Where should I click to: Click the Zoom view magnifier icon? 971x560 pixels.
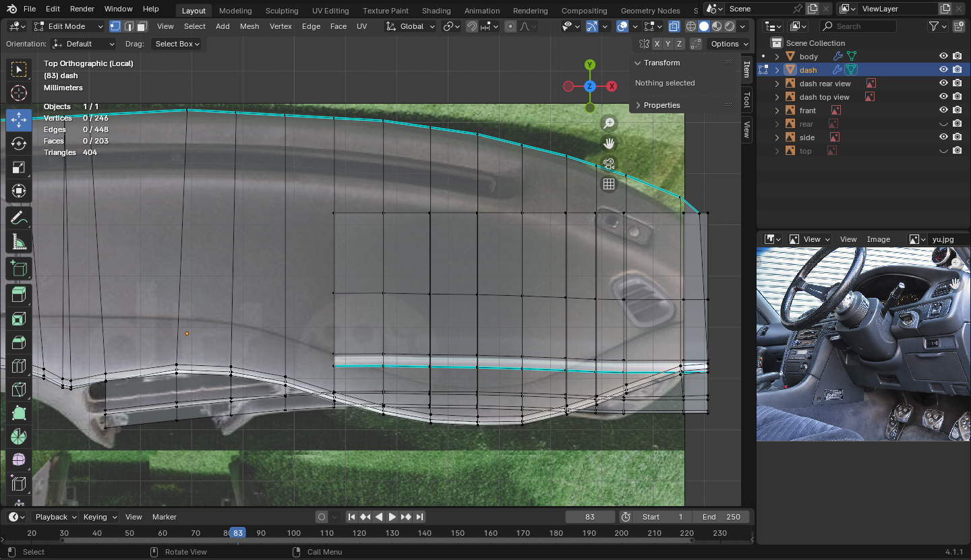pos(609,123)
